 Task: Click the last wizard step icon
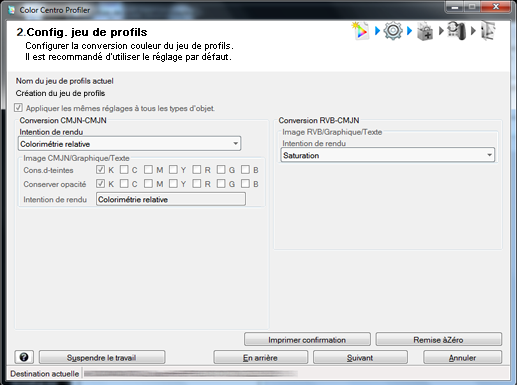(488, 31)
